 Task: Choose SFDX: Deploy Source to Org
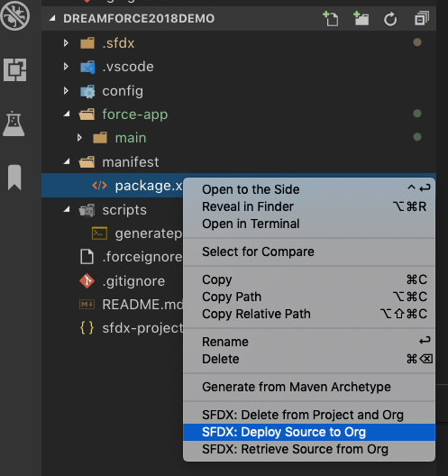pyautogui.click(x=309, y=432)
